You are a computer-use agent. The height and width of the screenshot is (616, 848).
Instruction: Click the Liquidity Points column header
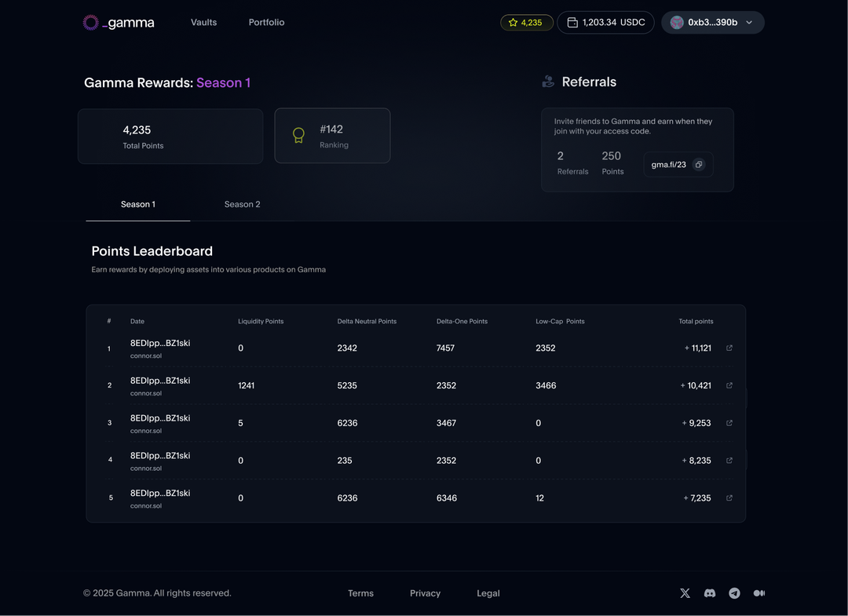tap(261, 321)
